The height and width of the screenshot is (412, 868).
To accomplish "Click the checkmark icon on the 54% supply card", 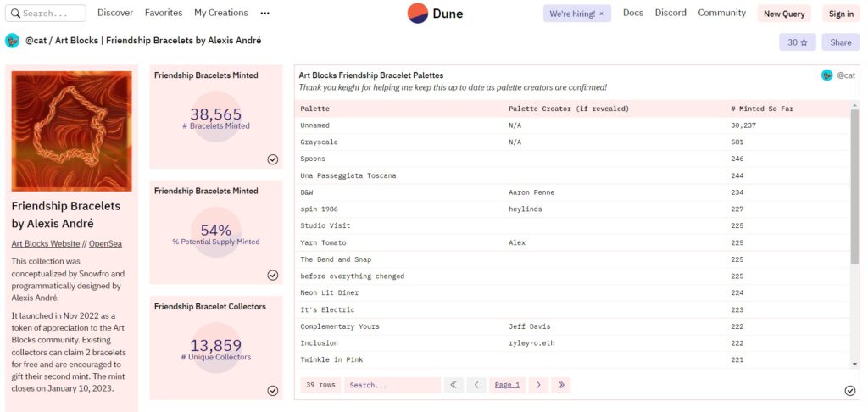I will 273,276.
